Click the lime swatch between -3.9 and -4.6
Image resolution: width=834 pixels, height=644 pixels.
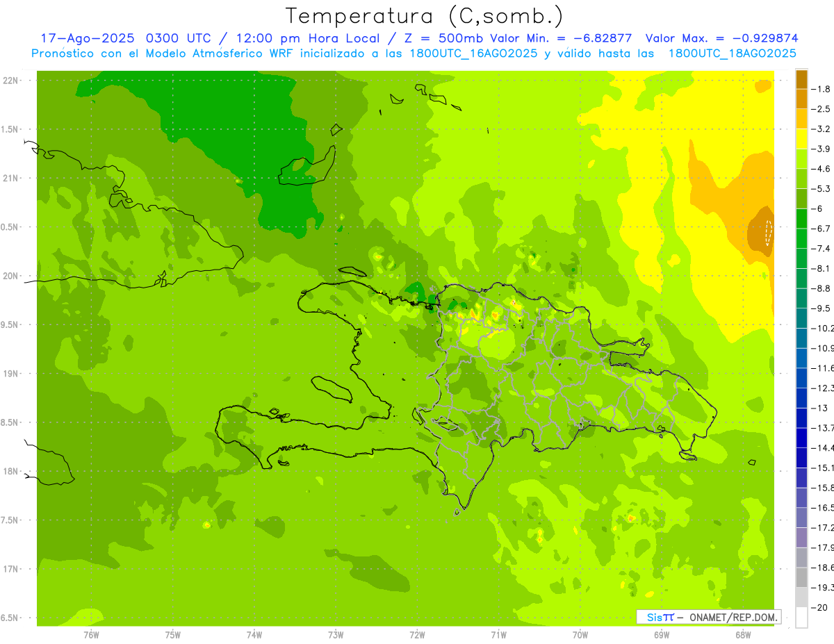pyautogui.click(x=801, y=158)
